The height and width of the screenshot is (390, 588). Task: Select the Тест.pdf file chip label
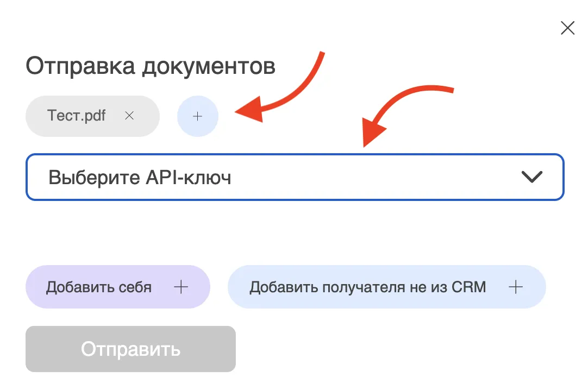coord(77,116)
